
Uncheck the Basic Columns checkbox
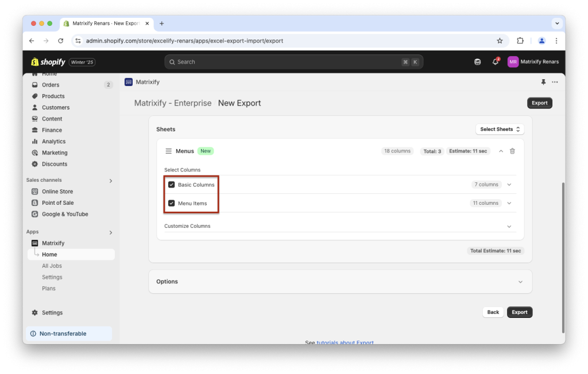(x=171, y=184)
